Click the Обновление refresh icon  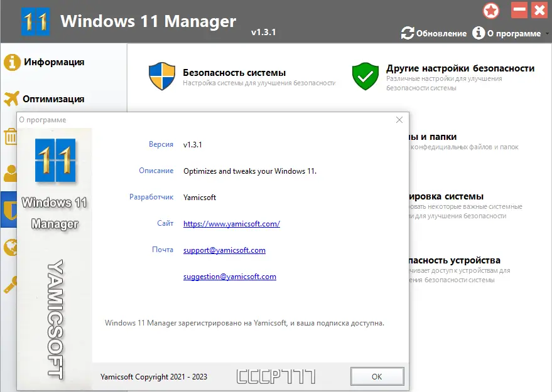tap(408, 33)
